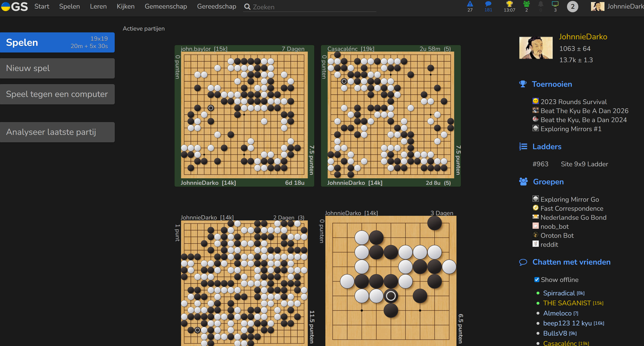644x346 pixels.
Task: Open the Gereedschap navigation menu
Action: 216,6
